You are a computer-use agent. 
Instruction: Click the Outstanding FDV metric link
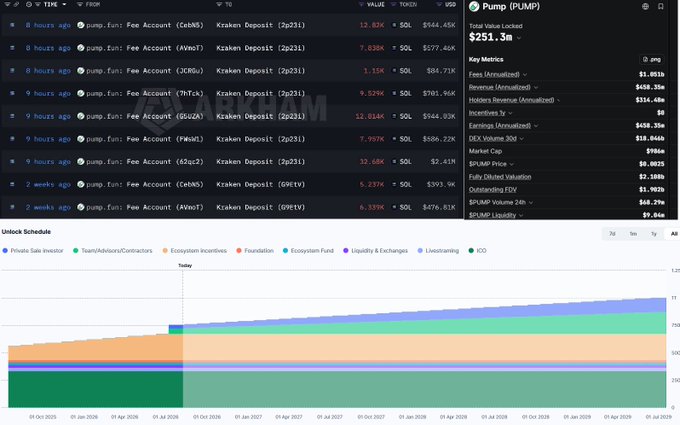(493, 190)
